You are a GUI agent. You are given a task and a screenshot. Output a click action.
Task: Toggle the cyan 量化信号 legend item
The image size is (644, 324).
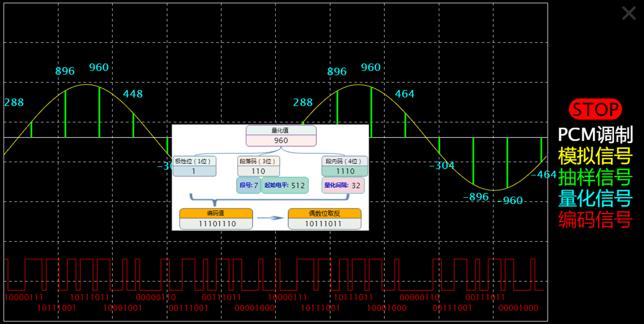tap(595, 199)
